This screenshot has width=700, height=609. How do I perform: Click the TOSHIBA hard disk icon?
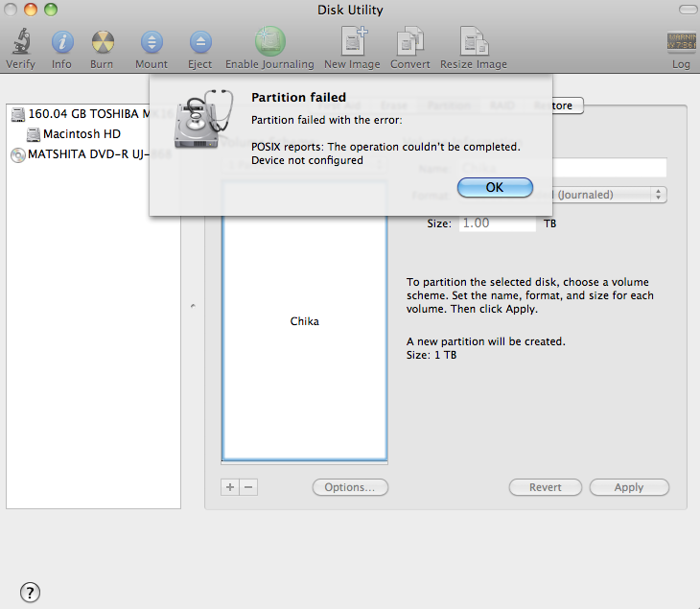click(x=18, y=114)
